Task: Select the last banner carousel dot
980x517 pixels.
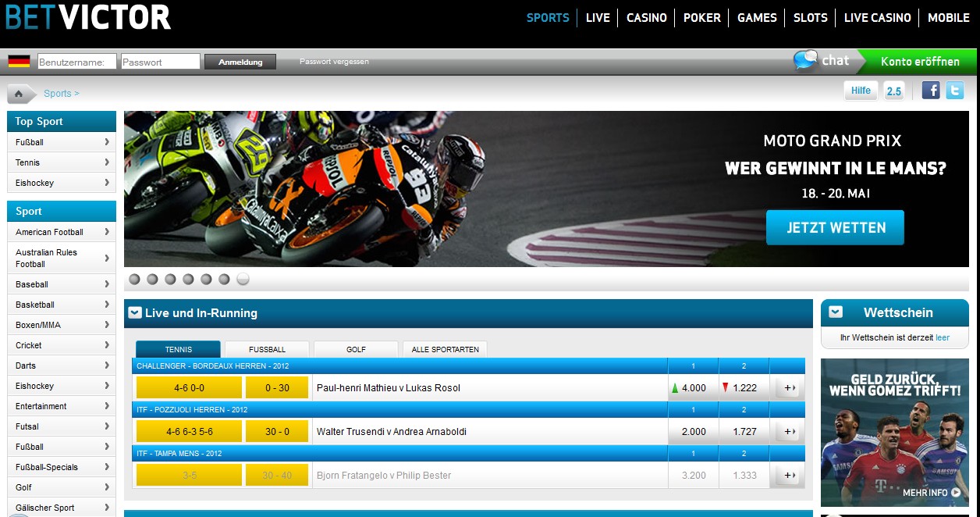Action: click(x=243, y=279)
